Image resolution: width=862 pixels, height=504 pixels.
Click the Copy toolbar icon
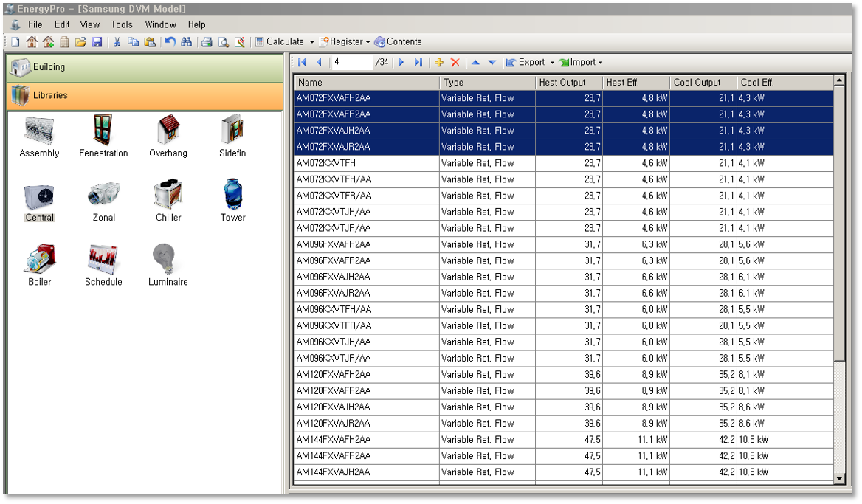tap(133, 42)
